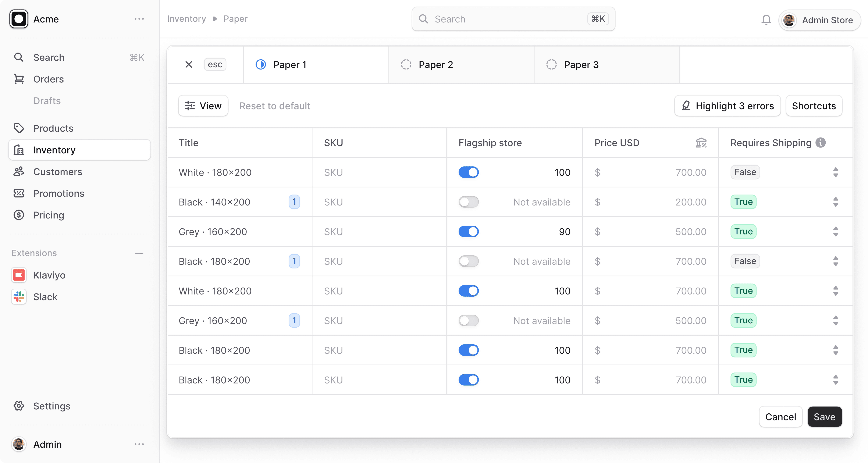868x463 pixels.
Task: Switch to the Paper 3 tab
Action: click(581, 65)
